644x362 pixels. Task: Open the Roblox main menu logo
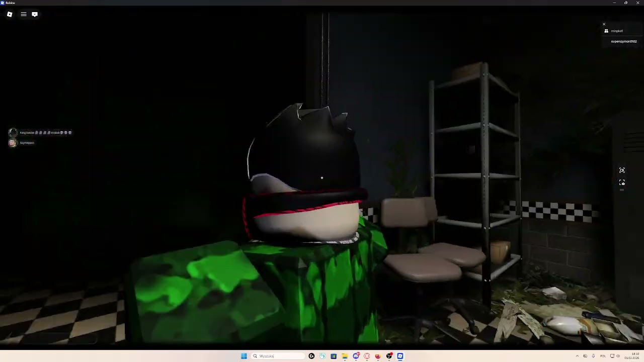(10, 14)
